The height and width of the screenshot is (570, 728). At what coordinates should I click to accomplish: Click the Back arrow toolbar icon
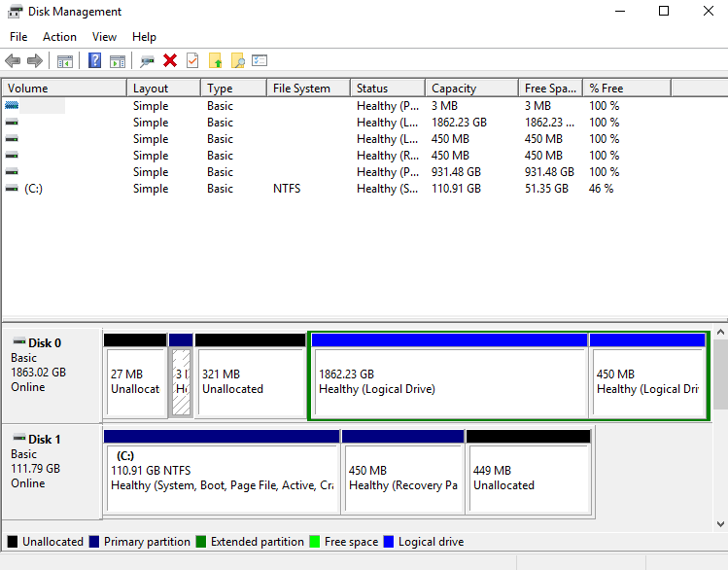tap(13, 61)
